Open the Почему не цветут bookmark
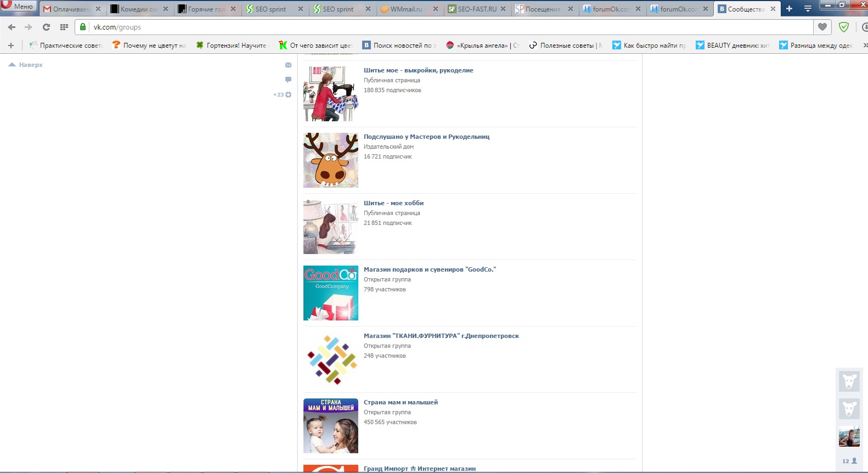 tap(149, 46)
